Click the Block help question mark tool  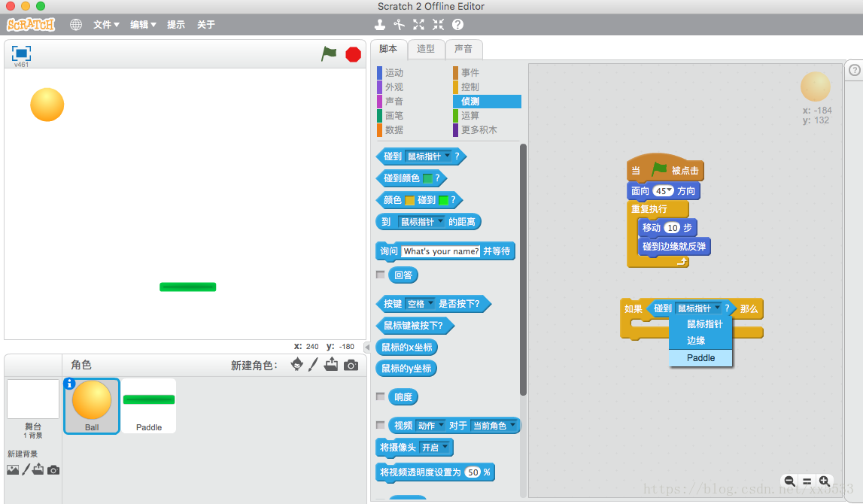coord(457,25)
